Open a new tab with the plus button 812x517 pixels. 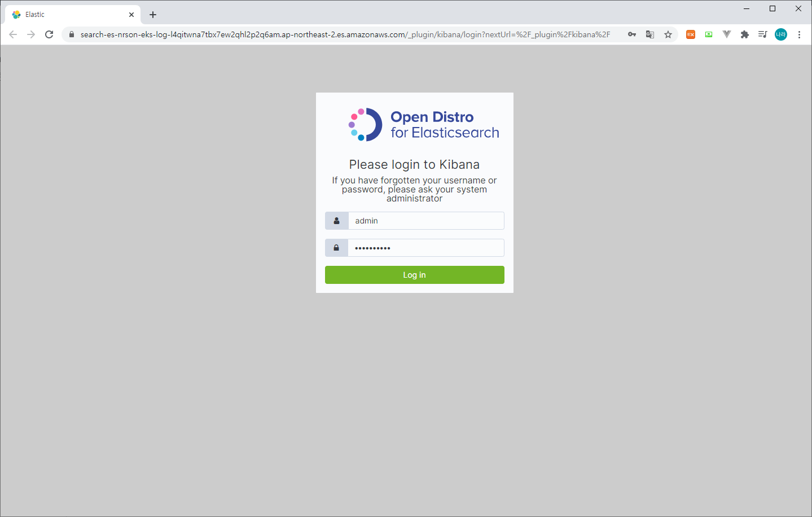[153, 15]
